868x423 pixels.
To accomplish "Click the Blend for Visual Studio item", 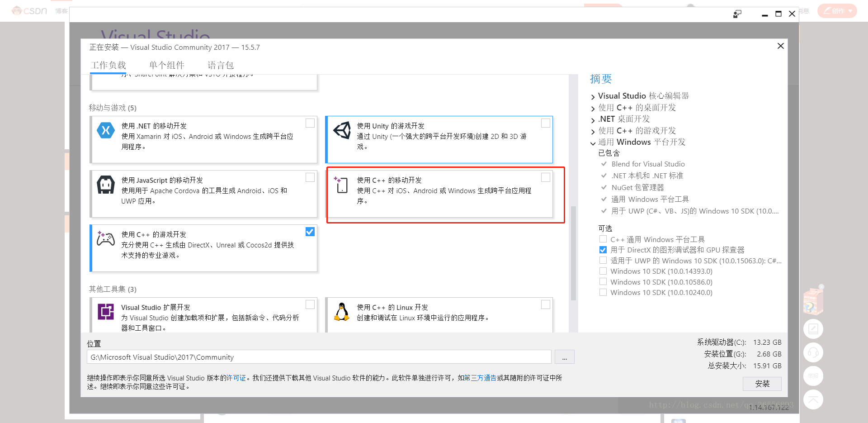I will (648, 164).
